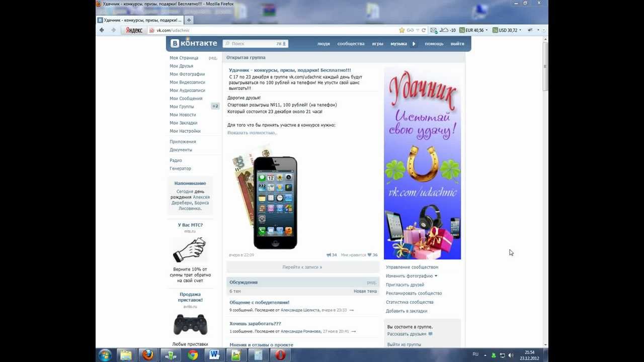Open Статистика сообщества link

tap(410, 302)
